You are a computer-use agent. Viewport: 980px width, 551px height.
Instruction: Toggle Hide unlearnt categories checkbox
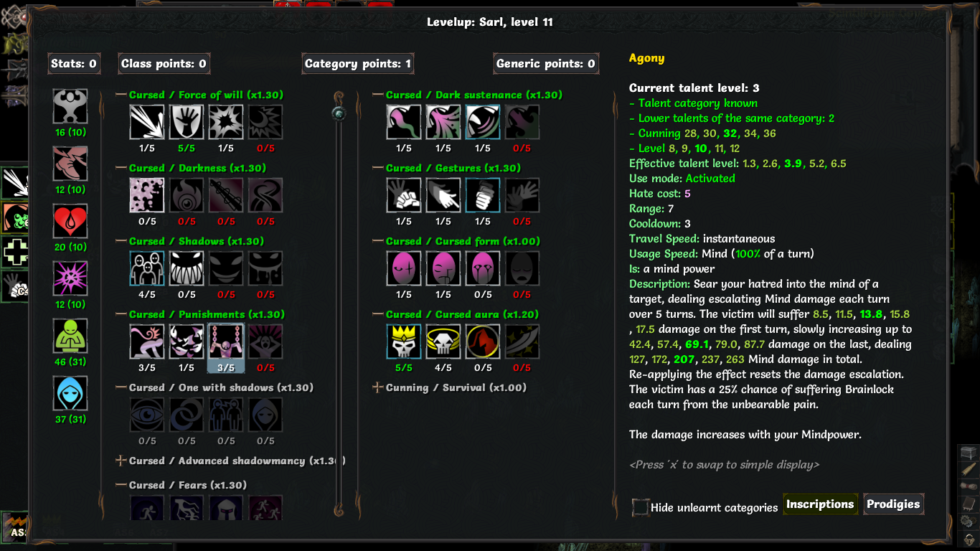(641, 507)
